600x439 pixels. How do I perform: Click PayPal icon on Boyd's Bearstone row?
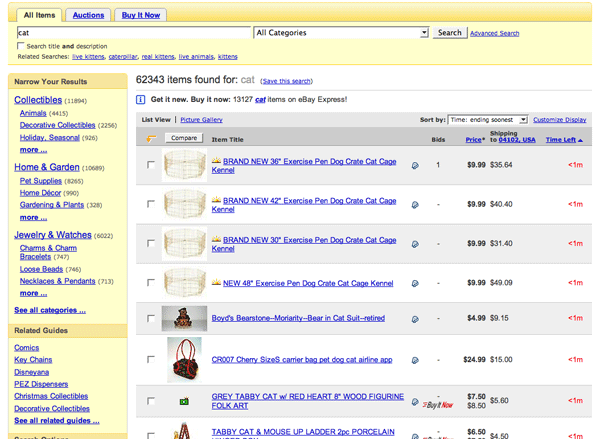[x=415, y=319]
